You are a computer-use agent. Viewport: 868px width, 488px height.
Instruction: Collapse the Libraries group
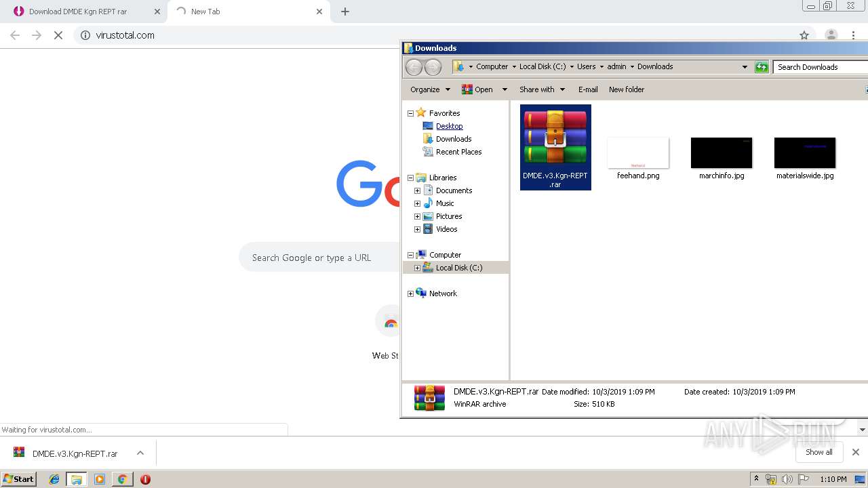click(x=410, y=178)
